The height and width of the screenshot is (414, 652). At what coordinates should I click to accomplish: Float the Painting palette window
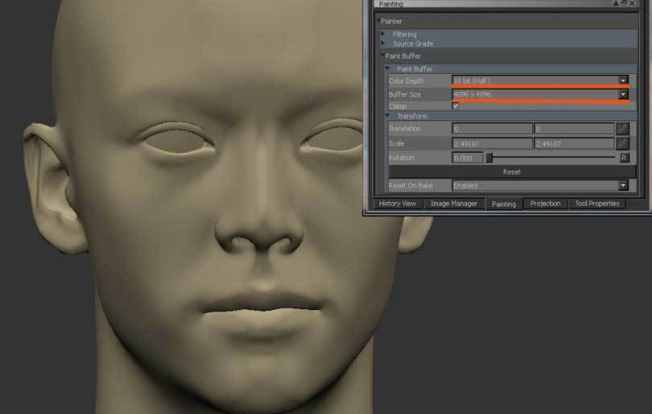pos(624,3)
